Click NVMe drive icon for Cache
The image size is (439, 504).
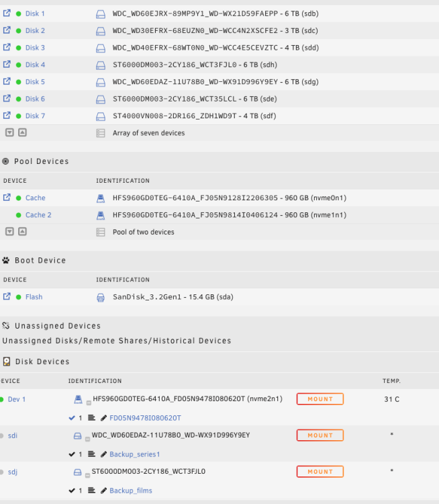[101, 198]
